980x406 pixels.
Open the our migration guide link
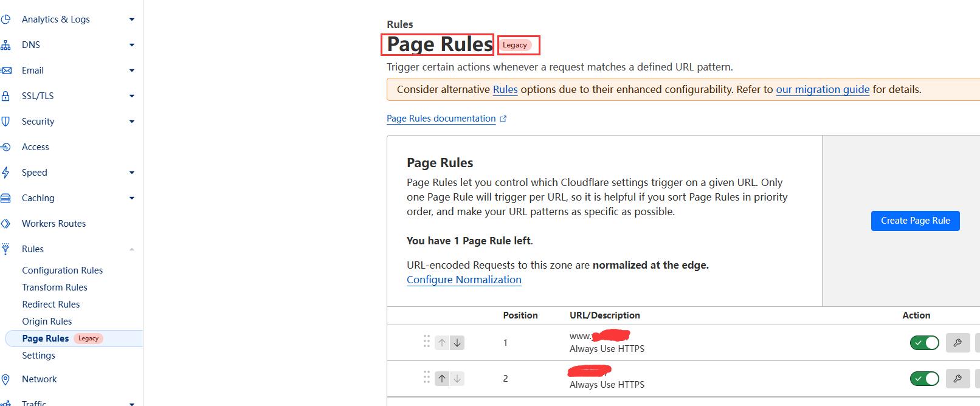pyautogui.click(x=823, y=89)
